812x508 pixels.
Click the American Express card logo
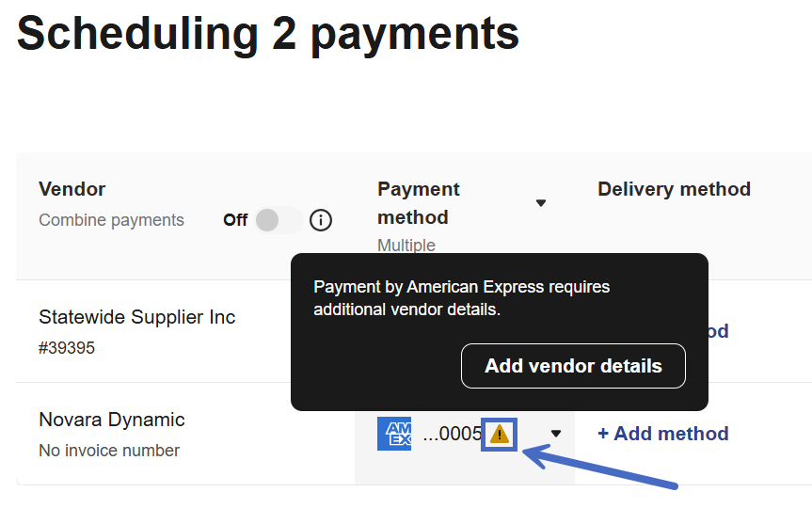pos(394,434)
